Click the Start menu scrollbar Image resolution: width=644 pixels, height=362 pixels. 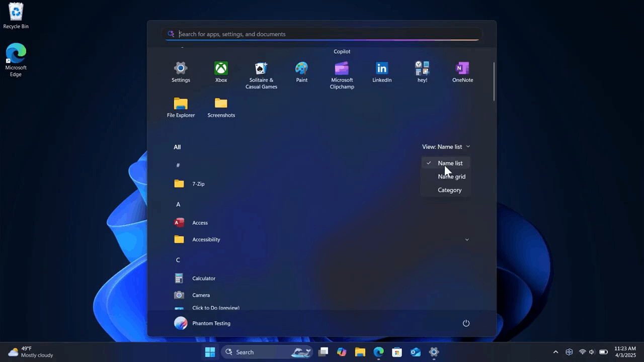tap(494, 82)
